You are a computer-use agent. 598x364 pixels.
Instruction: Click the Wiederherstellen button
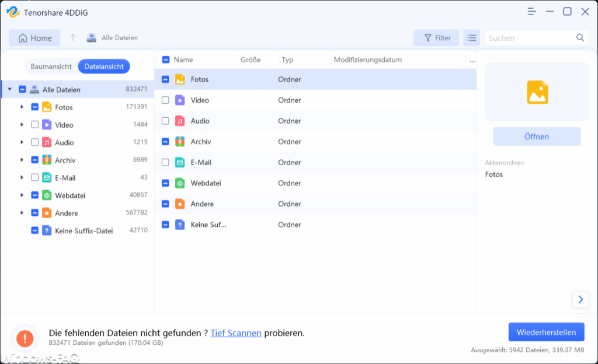(546, 332)
